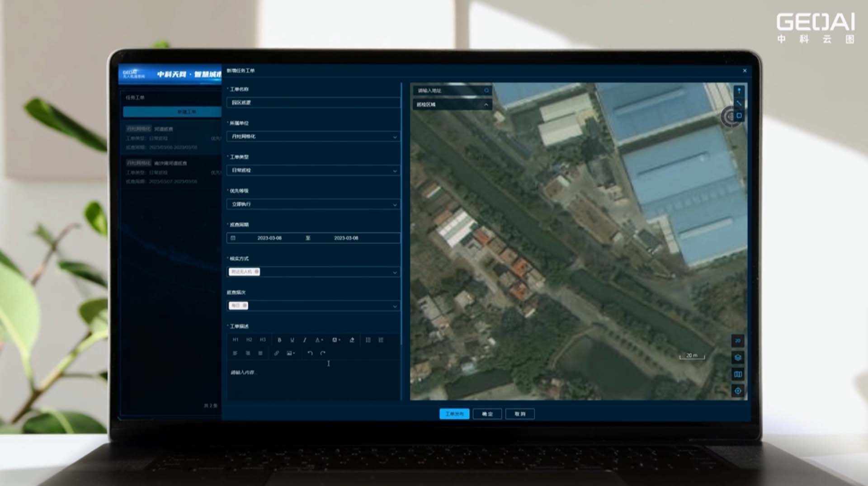Image resolution: width=868 pixels, height=486 pixels.
Task: Insert a link using the link icon
Action: 277,353
